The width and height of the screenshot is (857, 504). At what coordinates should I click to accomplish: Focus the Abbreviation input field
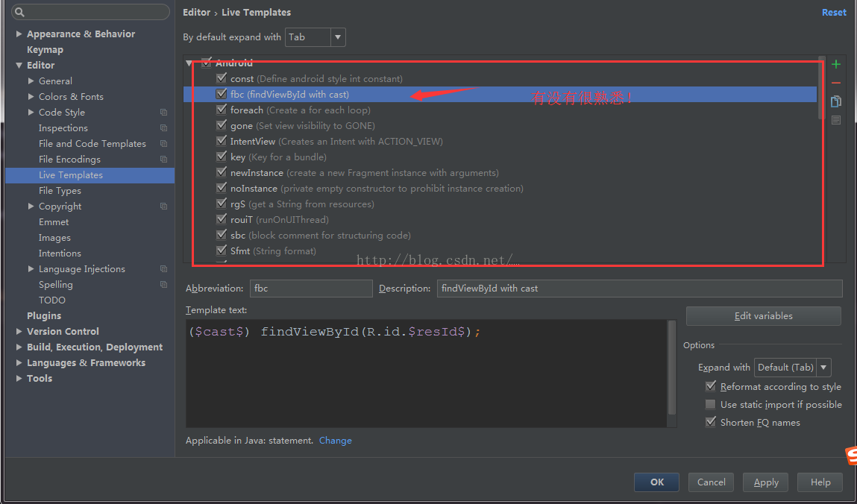(x=311, y=289)
